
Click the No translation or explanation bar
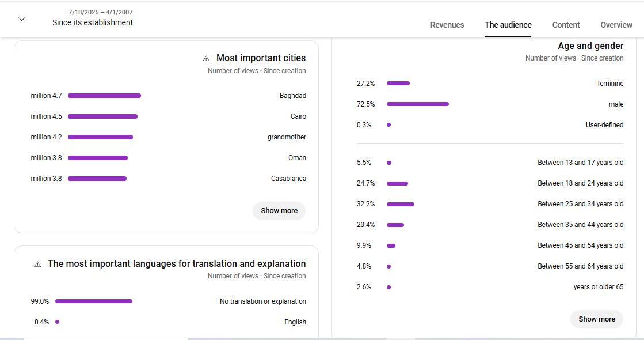pos(93,301)
